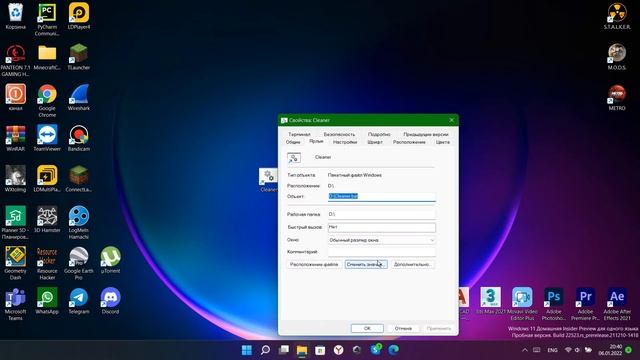Click the Расположение файла button

(314, 264)
